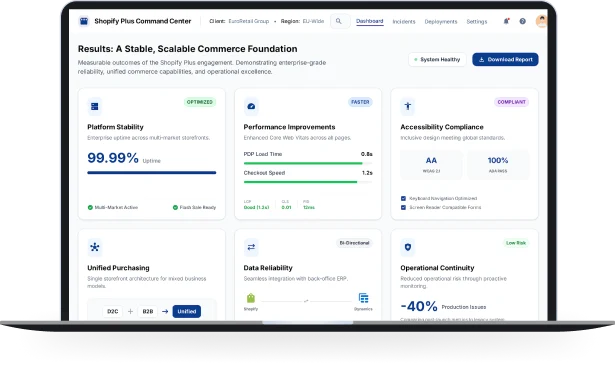Click the Performance Improvements heading
The width and height of the screenshot is (615, 366).
click(289, 127)
